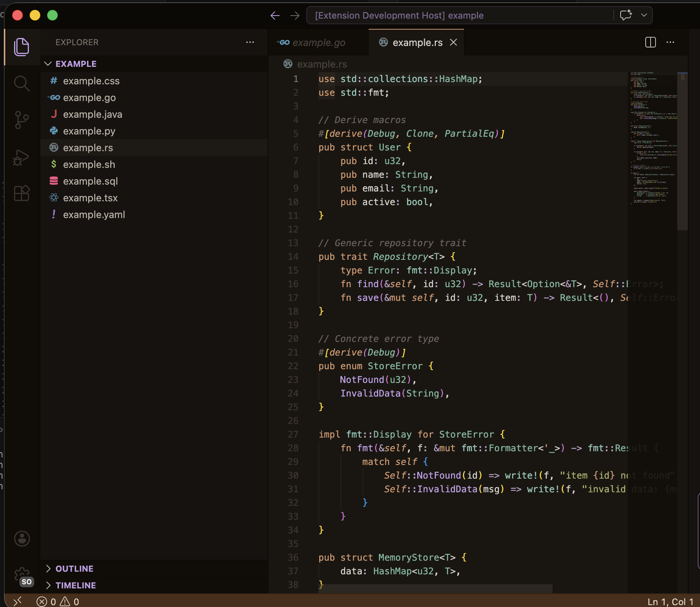Open example.java in the explorer

(x=154, y=114)
